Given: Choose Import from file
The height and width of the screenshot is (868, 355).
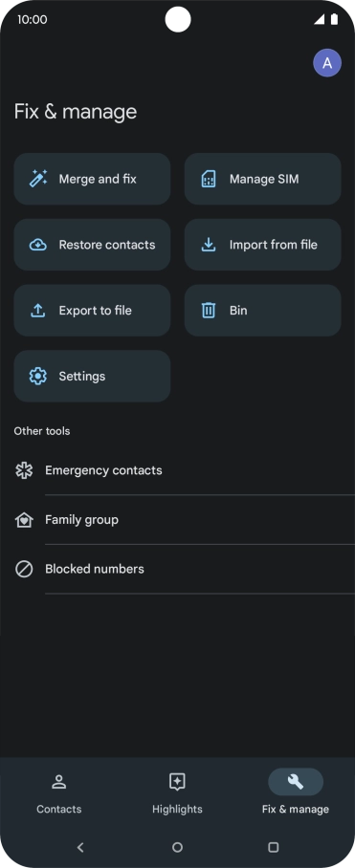Looking at the screenshot, I should [262, 245].
